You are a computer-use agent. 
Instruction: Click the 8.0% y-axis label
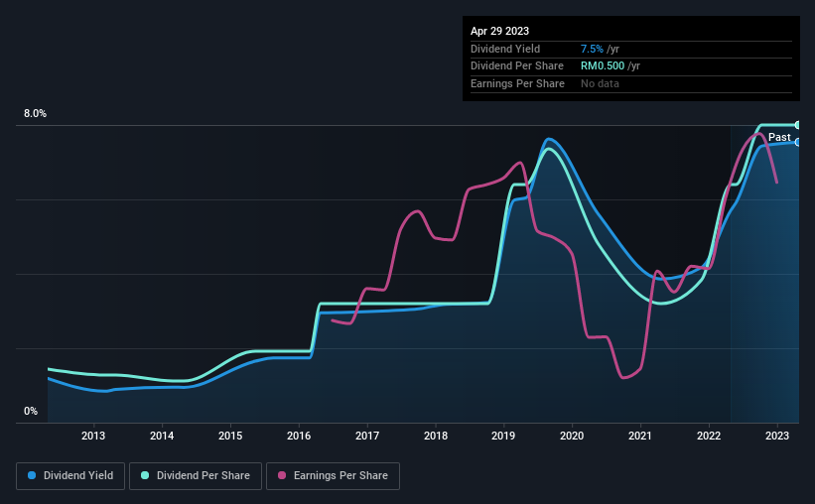tap(35, 113)
